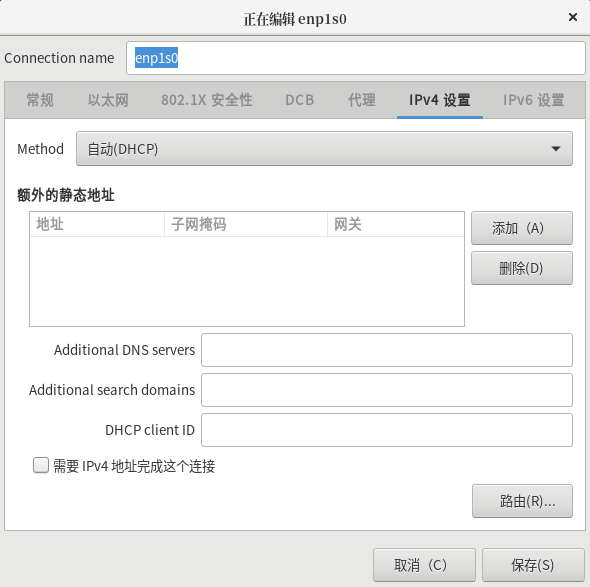Save settings with 保存(S) button
The width and height of the screenshot is (590, 587).
coord(533,565)
